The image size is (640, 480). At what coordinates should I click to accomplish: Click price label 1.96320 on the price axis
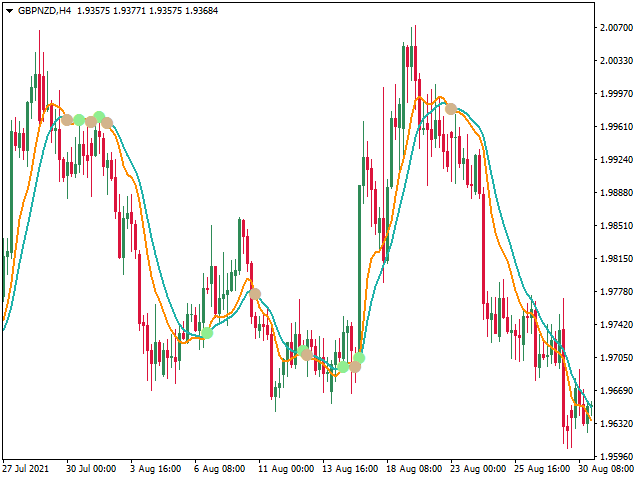point(616,424)
